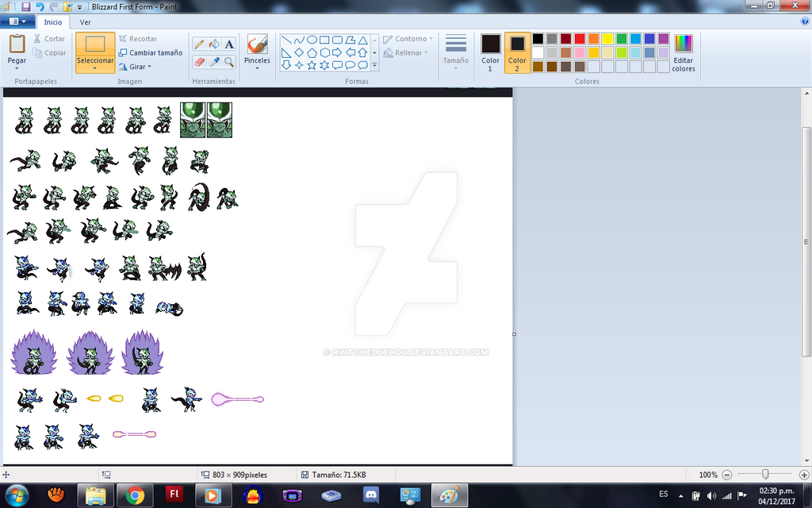Choose the rounded rectangle shape
812x508 pixels.
337,40
